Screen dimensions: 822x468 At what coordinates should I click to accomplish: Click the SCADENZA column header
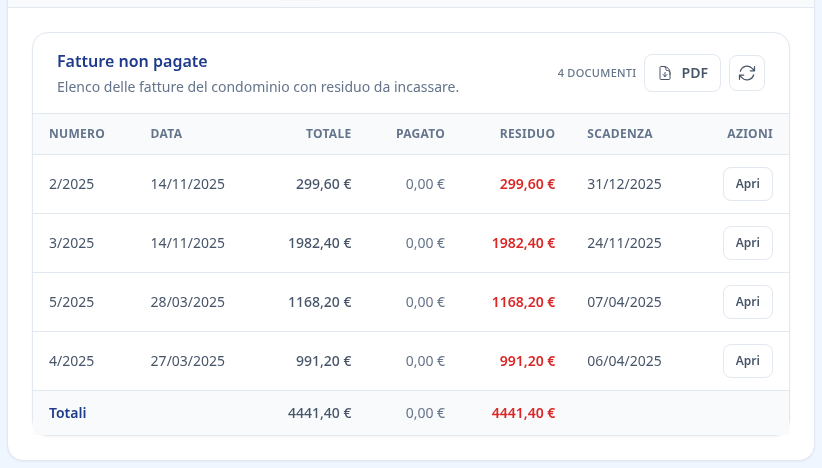click(620, 134)
